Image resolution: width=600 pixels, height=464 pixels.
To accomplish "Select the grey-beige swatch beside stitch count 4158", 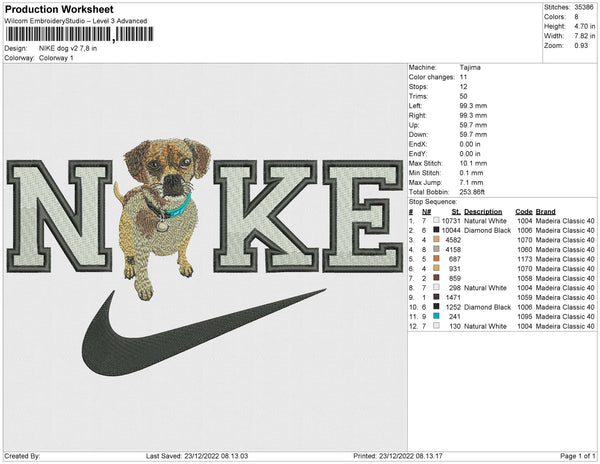I will click(x=436, y=249).
